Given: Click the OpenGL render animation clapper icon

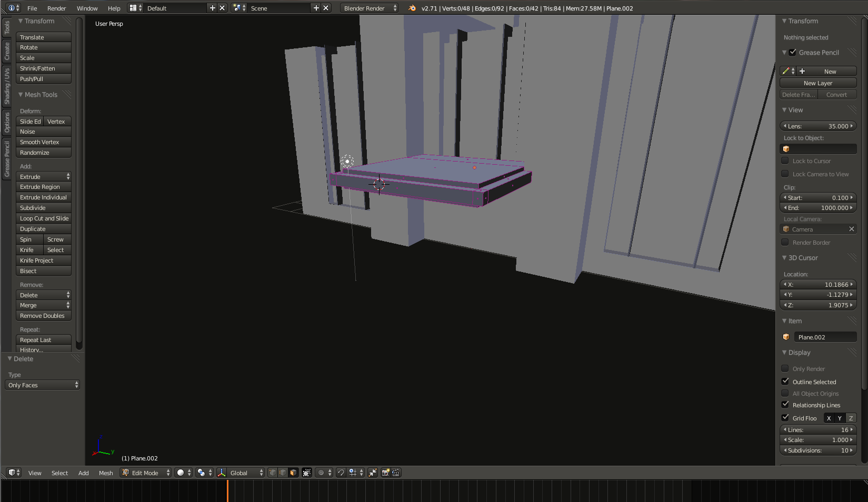Looking at the screenshot, I should (396, 473).
